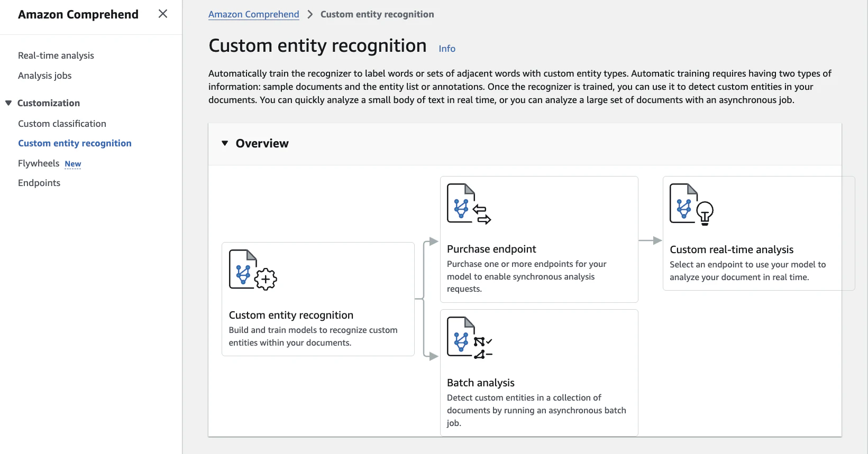Click the Amazon Comprehend sidebar title
The height and width of the screenshot is (454, 868).
[x=78, y=14]
